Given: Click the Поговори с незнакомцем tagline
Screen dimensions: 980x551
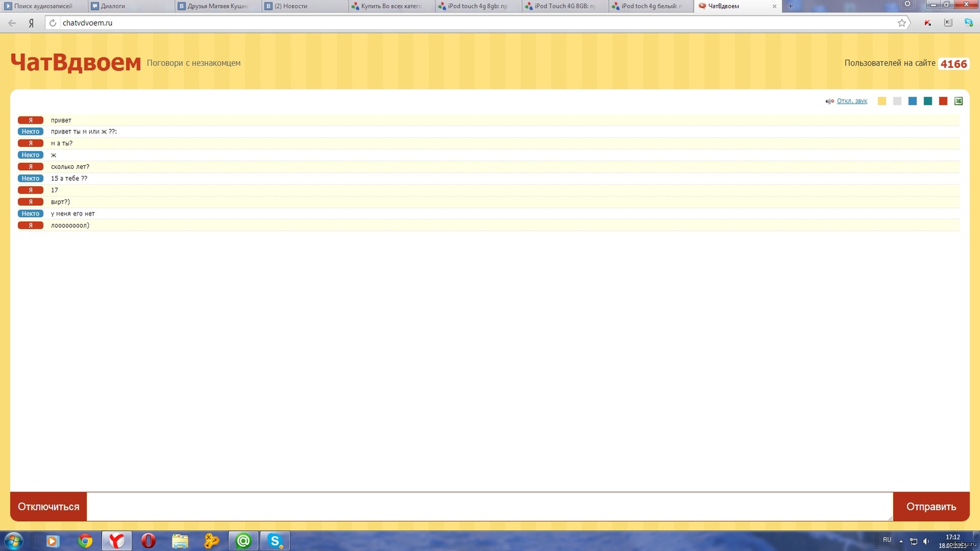Looking at the screenshot, I should tap(194, 63).
